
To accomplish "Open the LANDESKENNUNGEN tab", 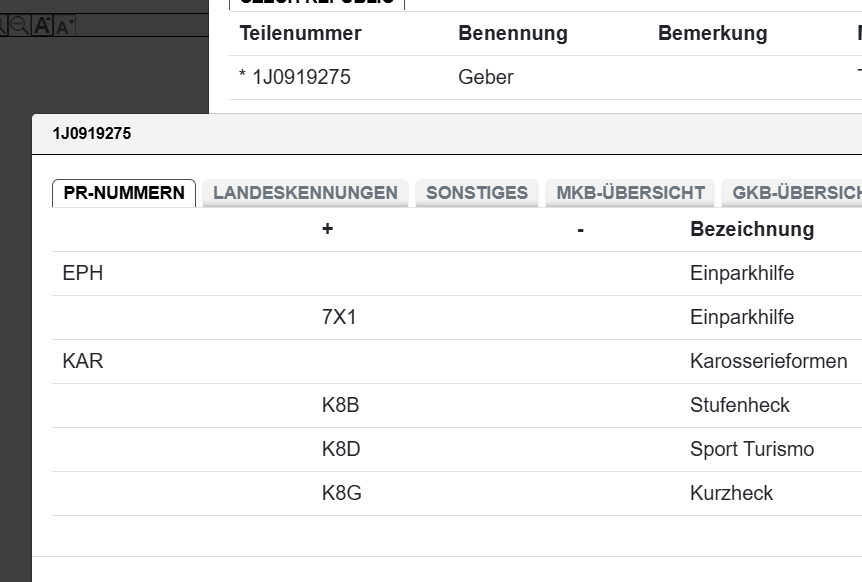I will click(305, 193).
